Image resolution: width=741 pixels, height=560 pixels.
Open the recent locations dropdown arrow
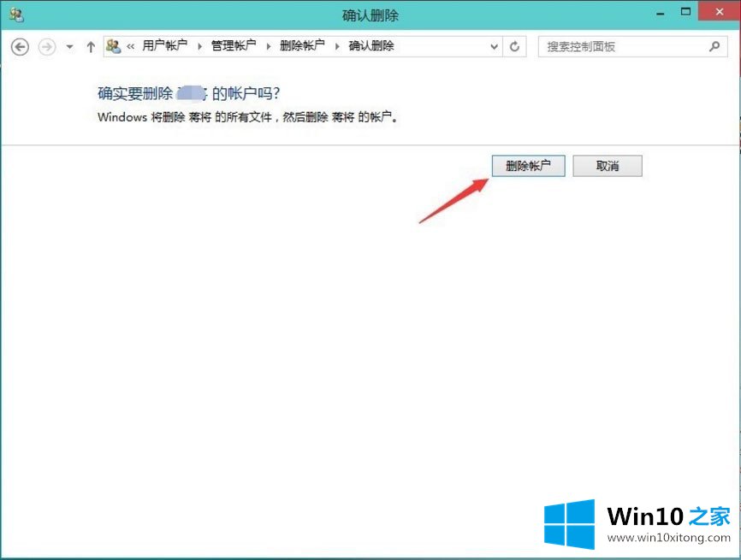click(69, 47)
